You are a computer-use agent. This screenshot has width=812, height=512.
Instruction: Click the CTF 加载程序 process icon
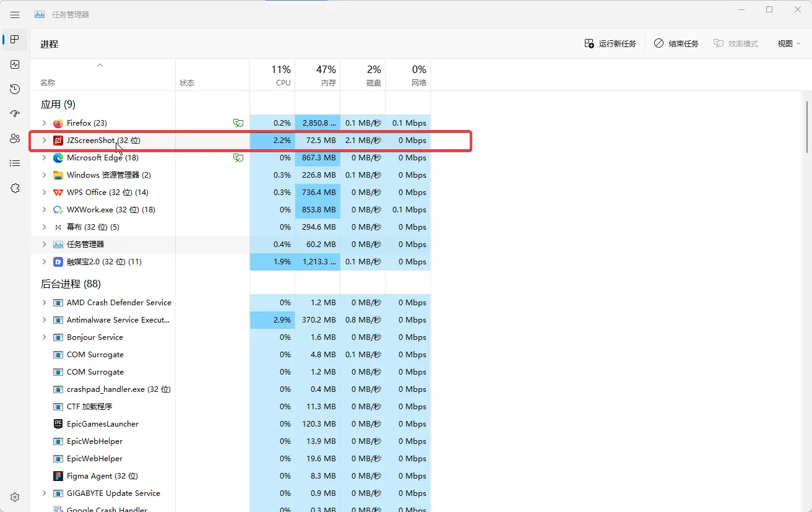pyautogui.click(x=58, y=407)
